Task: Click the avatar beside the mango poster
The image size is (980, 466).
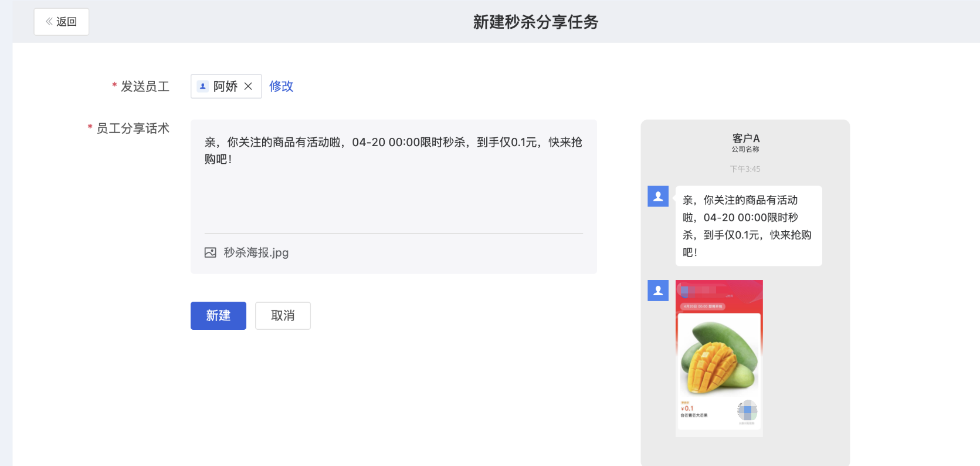Action: point(658,291)
